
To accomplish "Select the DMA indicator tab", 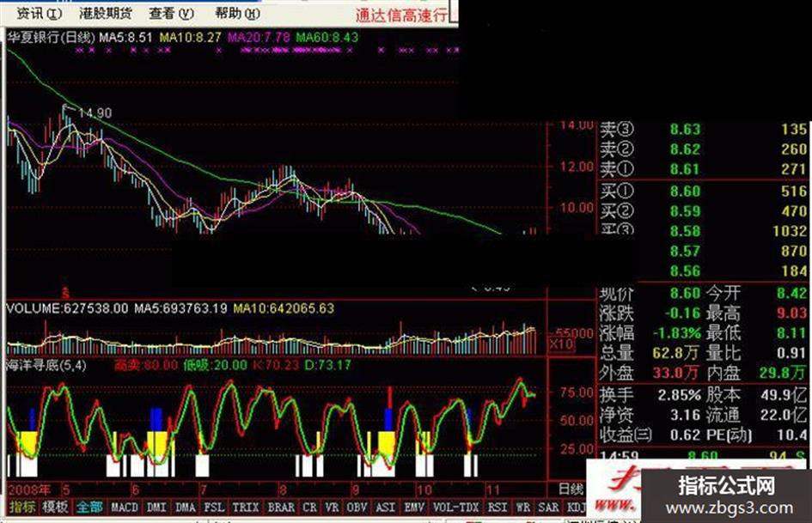I will (185, 507).
